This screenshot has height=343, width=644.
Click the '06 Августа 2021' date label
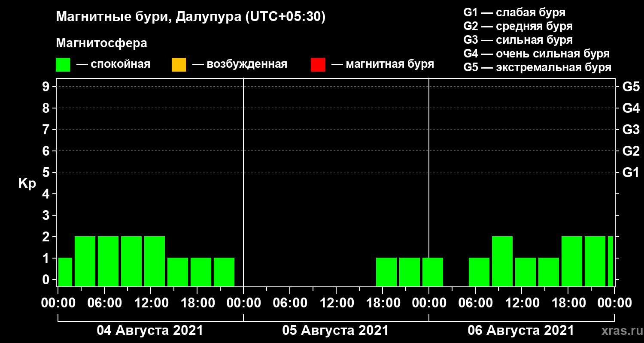521,331
